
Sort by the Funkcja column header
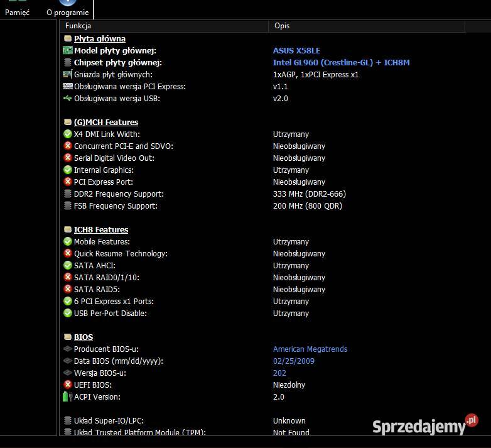coord(164,26)
